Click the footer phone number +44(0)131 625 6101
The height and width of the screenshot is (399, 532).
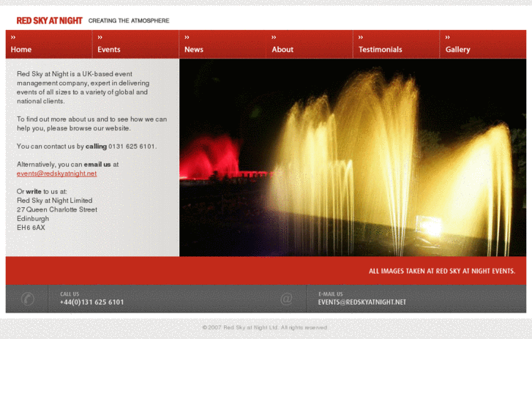click(92, 302)
